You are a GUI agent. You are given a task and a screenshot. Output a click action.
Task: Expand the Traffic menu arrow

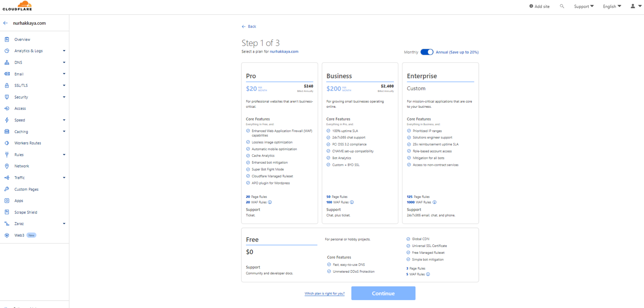(x=64, y=178)
